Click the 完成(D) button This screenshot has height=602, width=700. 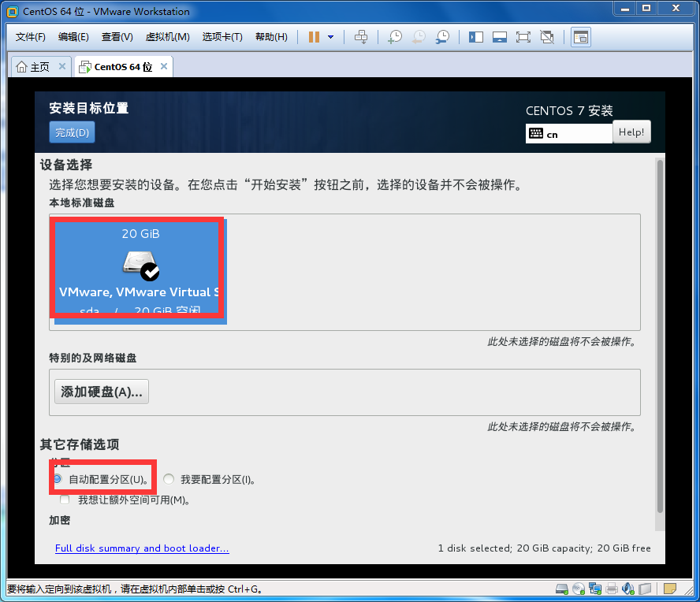coord(72,132)
